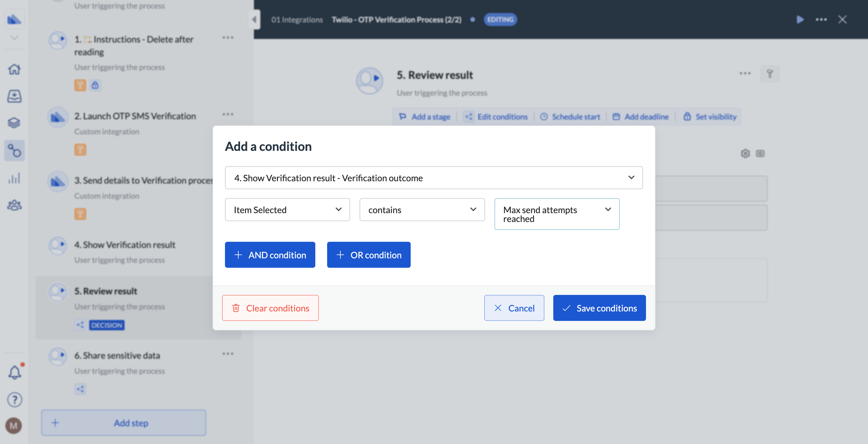Save the conditions
Image resolution: width=868 pixels, height=444 pixels.
click(599, 308)
